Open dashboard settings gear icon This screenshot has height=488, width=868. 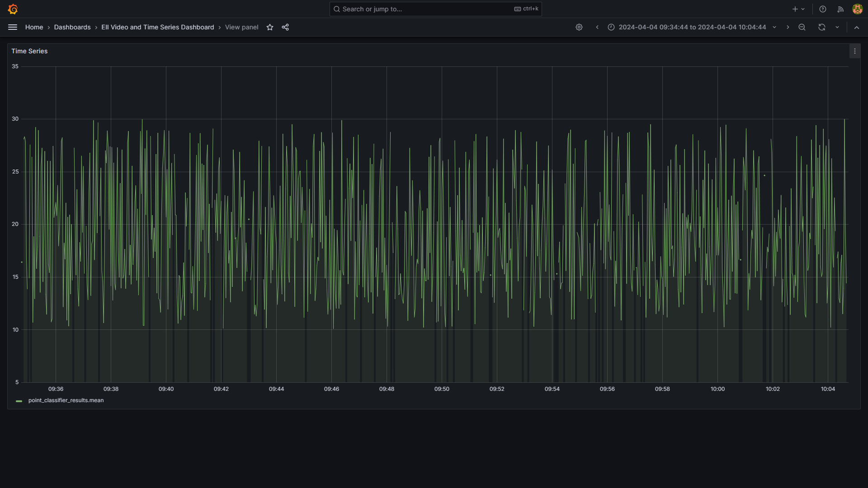click(x=579, y=27)
